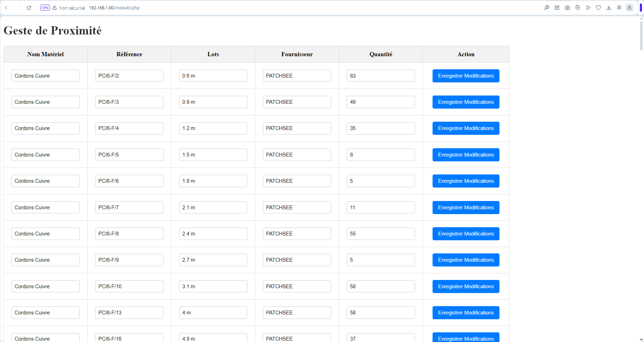Open the magnifier search icon in toolbar
The image size is (644, 342).
pyautogui.click(x=547, y=8)
